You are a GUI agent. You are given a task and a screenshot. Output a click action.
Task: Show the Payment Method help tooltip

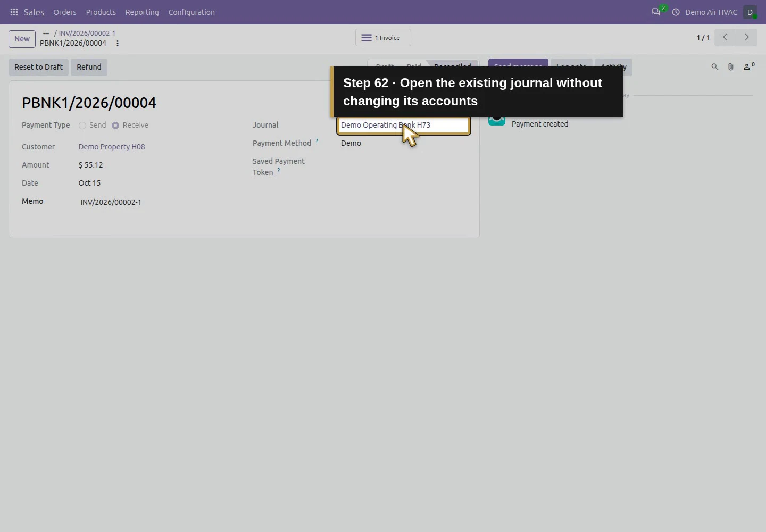[317, 141]
